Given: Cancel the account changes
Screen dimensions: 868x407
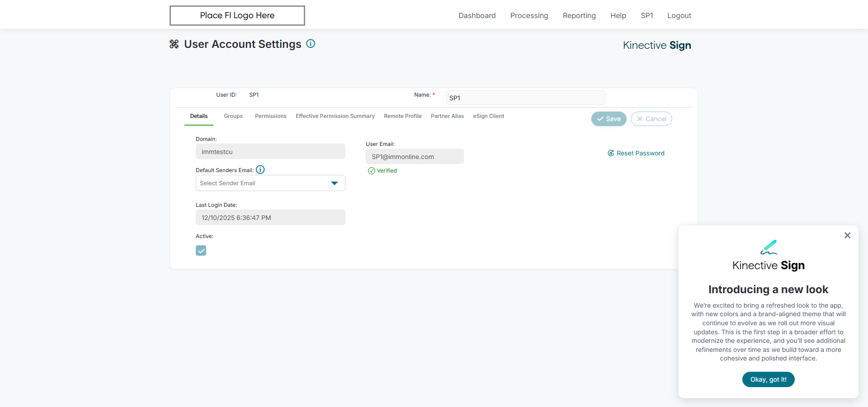Looking at the screenshot, I should [651, 119].
